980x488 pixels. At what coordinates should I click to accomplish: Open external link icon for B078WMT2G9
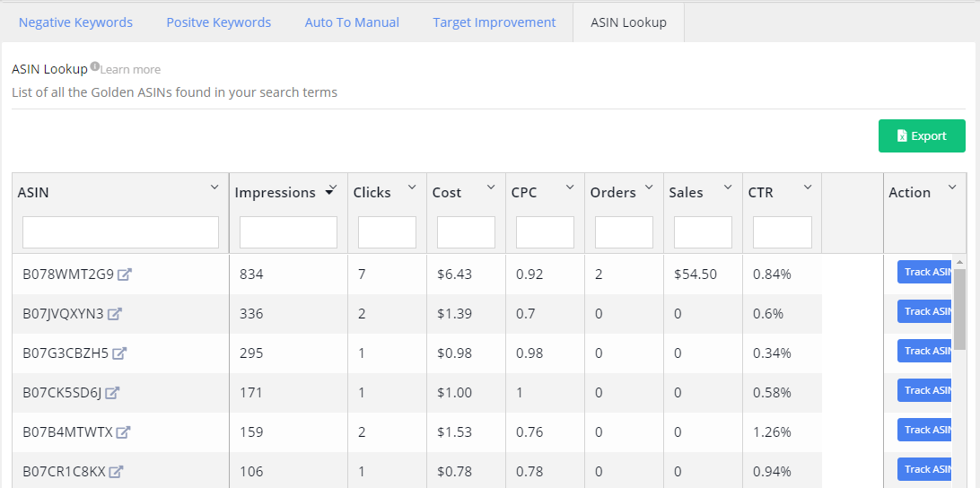(x=125, y=274)
